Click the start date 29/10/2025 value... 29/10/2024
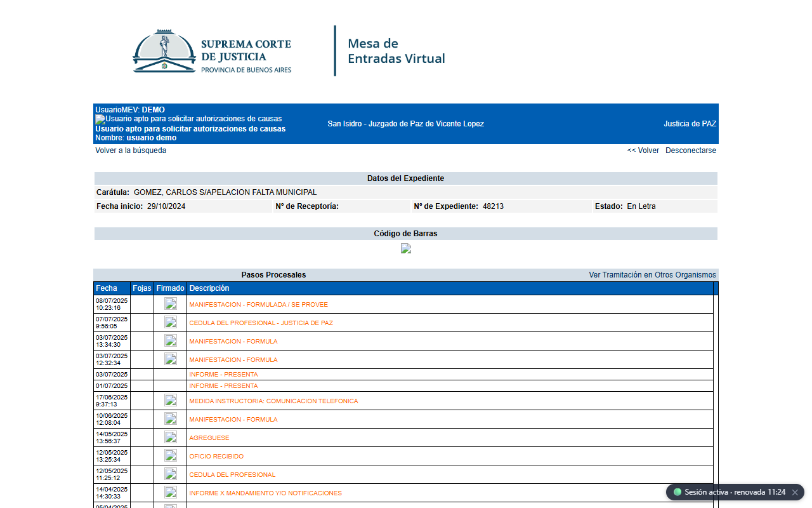812x508 pixels. pos(166,206)
